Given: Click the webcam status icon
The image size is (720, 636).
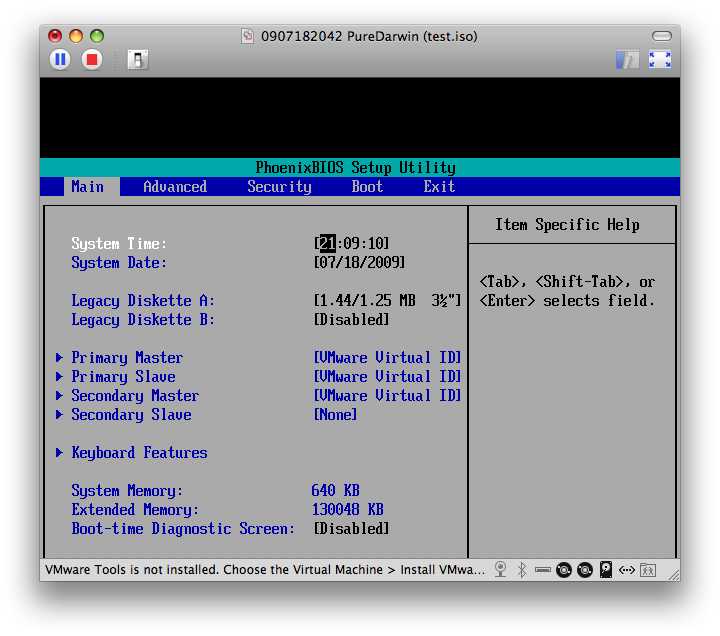Looking at the screenshot, I should point(501,570).
